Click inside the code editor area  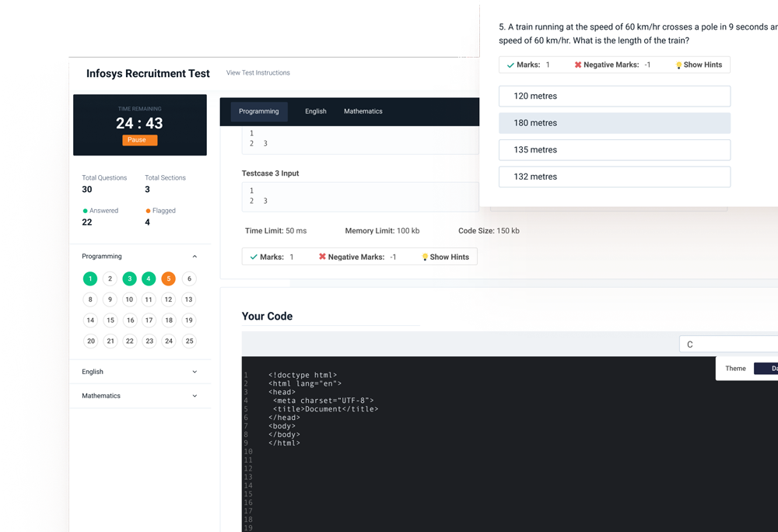coord(510,444)
